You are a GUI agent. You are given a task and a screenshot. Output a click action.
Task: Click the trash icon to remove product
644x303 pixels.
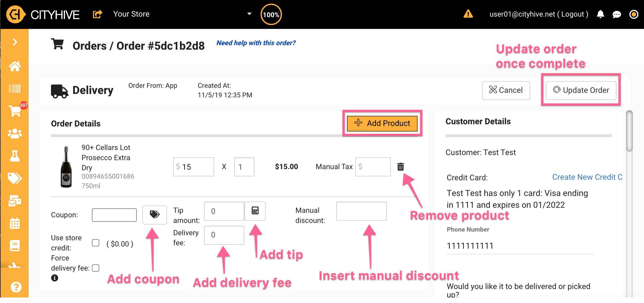point(400,167)
